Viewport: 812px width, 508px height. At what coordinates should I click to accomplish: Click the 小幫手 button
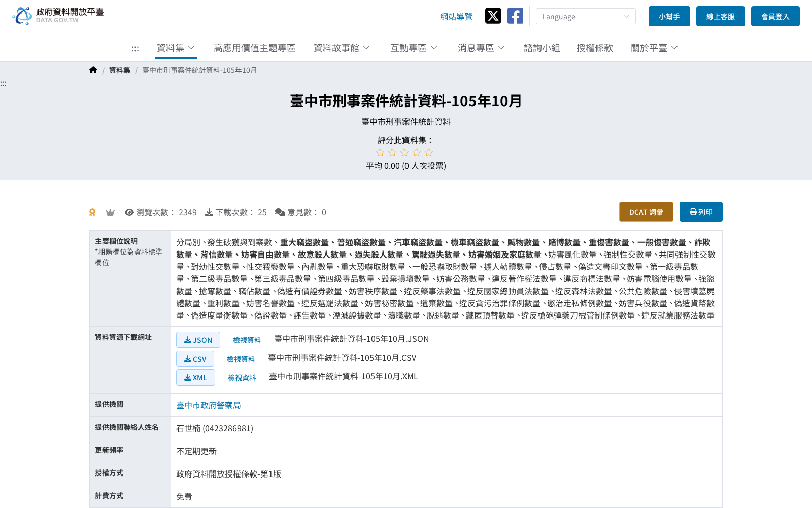669,16
